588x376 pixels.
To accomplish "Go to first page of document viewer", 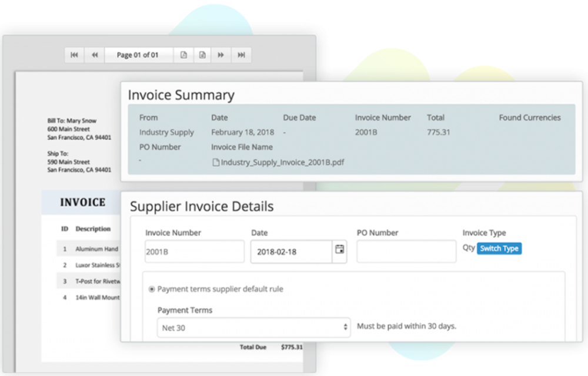I will click(x=74, y=55).
